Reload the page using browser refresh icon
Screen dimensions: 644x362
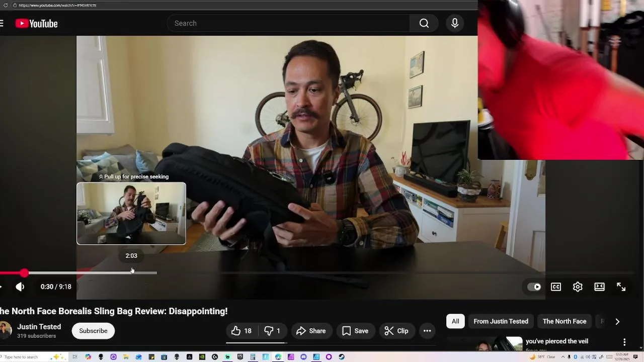(6, 5)
